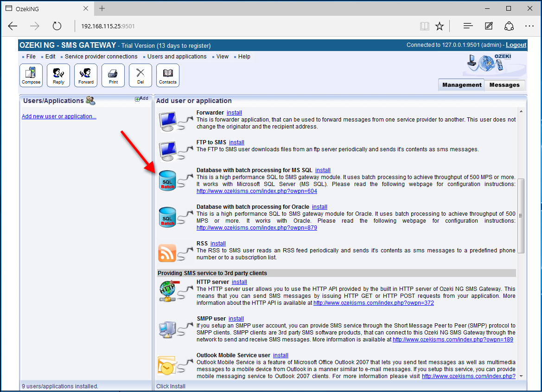Click scrollbar down arrow in application list
Viewport: 542px width, 392px height.
[x=521, y=376]
